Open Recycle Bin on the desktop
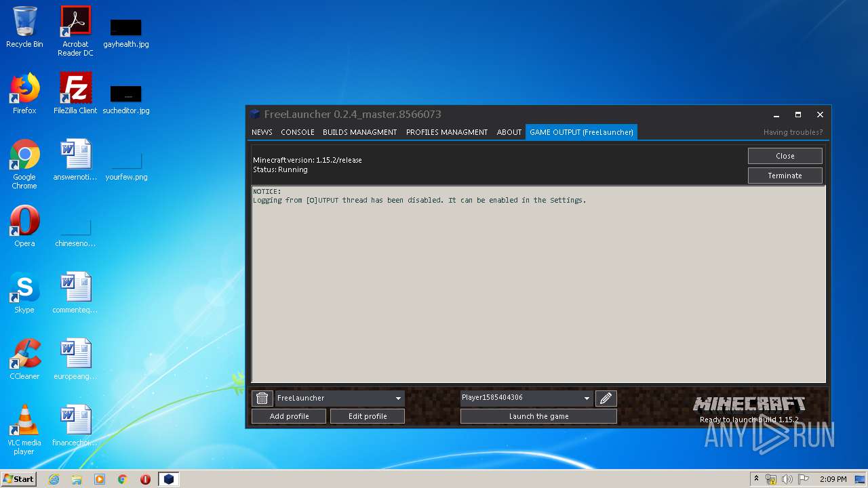 pos(24,27)
